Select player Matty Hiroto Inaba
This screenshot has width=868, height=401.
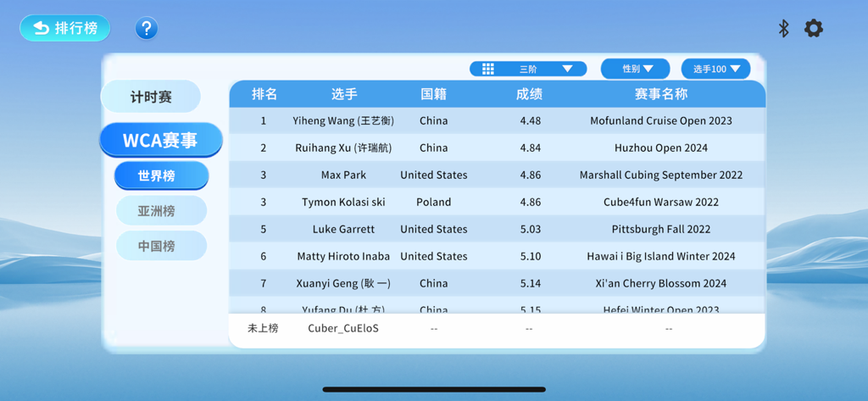point(343,256)
